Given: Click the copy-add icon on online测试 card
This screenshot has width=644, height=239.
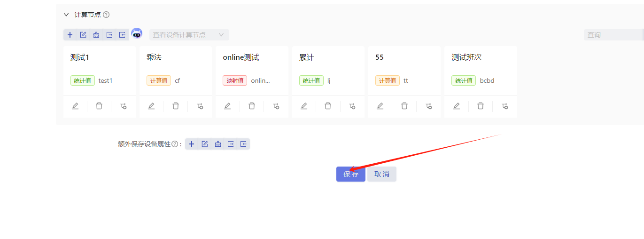Looking at the screenshot, I should point(276,106).
